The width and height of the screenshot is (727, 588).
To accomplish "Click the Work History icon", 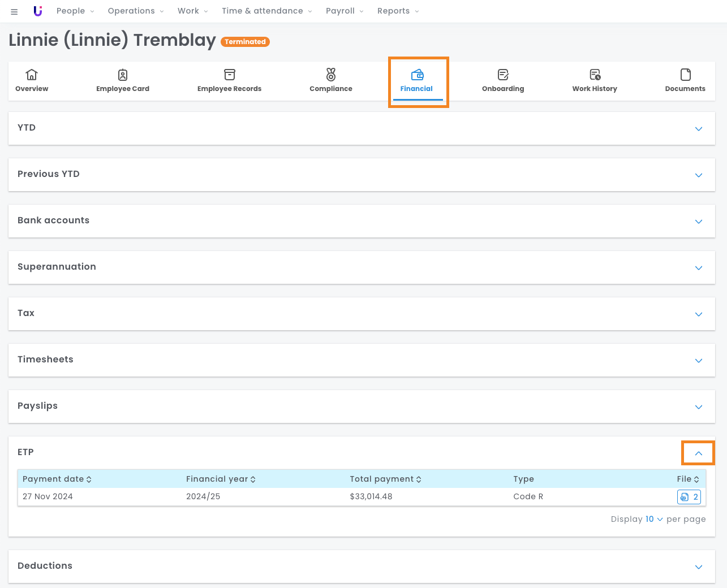I will tap(595, 75).
